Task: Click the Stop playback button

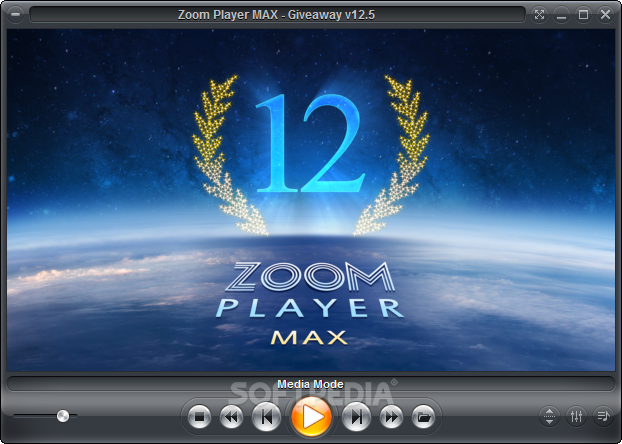Action: click(199, 417)
